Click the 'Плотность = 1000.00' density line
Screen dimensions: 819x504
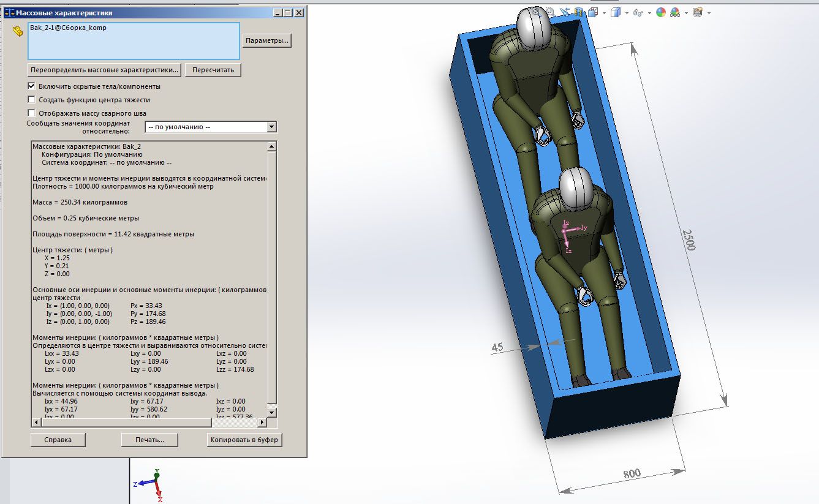coord(123,186)
